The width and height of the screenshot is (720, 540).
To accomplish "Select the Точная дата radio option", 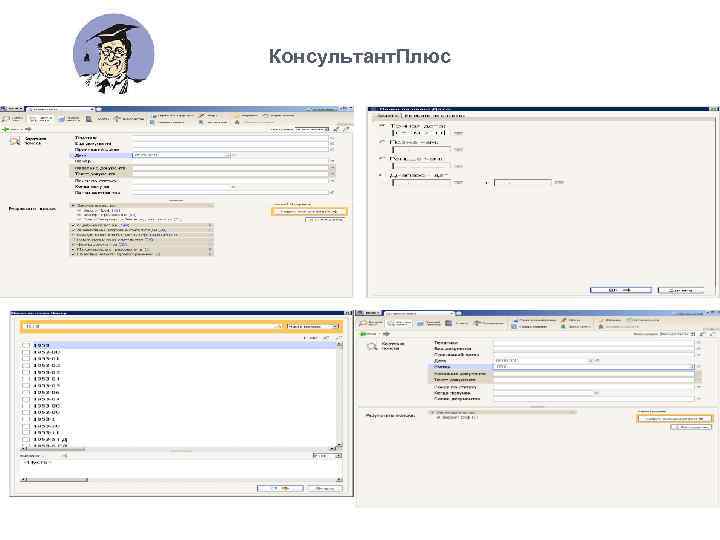I will coord(382,125).
